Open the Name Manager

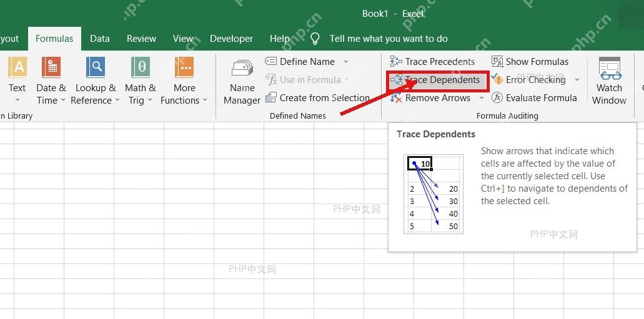tap(242, 82)
